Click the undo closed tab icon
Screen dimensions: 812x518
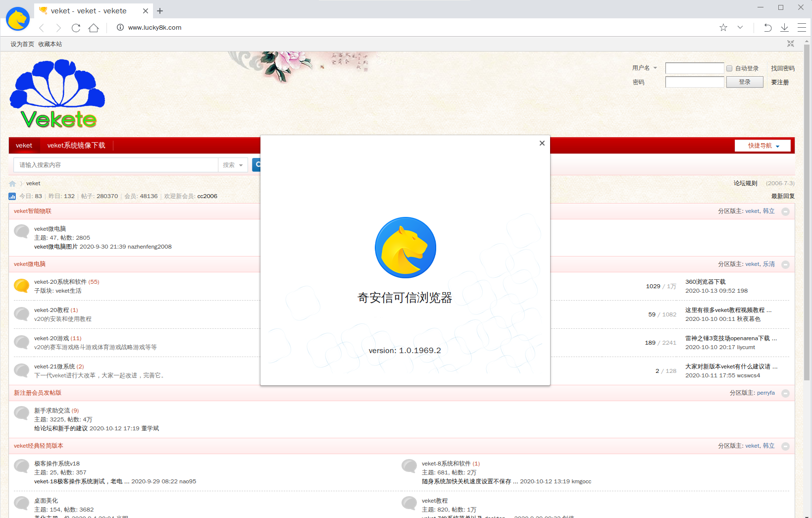point(767,28)
